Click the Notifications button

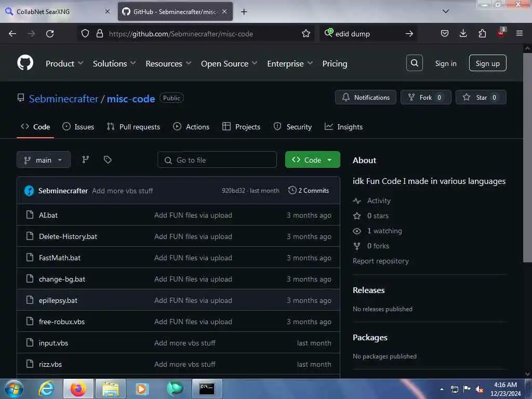pyautogui.click(x=365, y=97)
